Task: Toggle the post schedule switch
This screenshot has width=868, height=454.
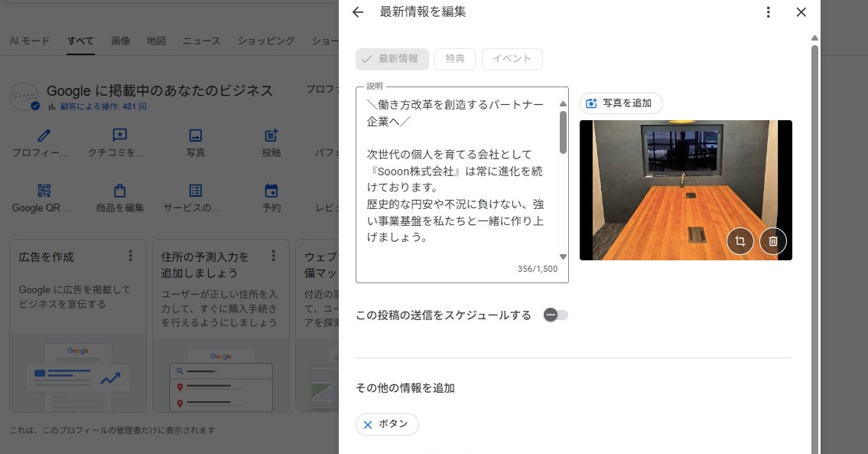Action: point(557,315)
